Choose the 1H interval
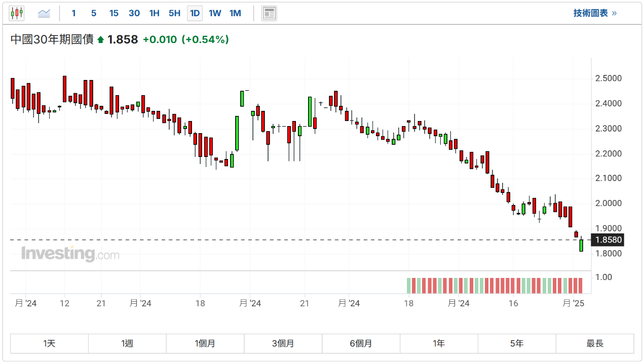 [x=155, y=13]
